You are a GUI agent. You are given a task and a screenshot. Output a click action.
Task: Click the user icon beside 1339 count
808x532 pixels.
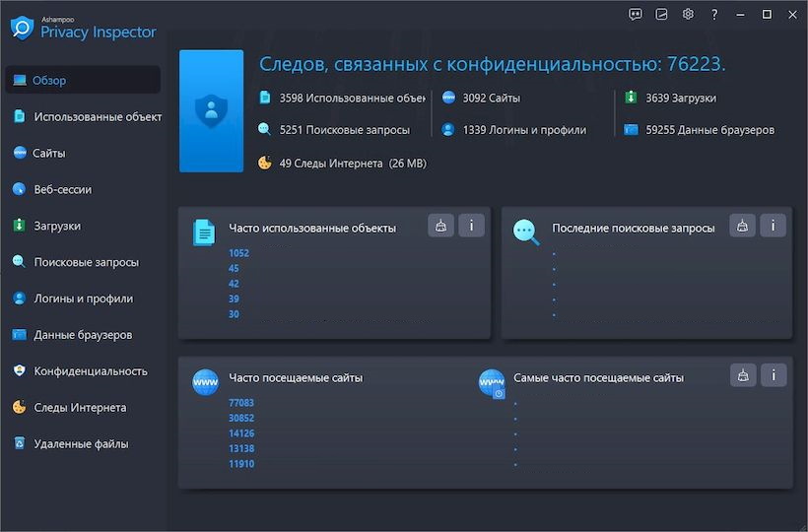[x=448, y=129]
